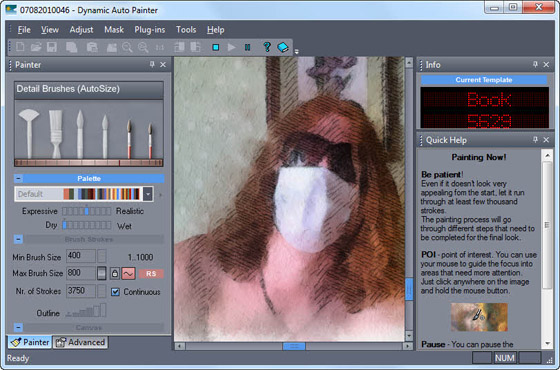Collapse the Palette section
The width and height of the screenshot is (560, 370).
click(x=19, y=178)
